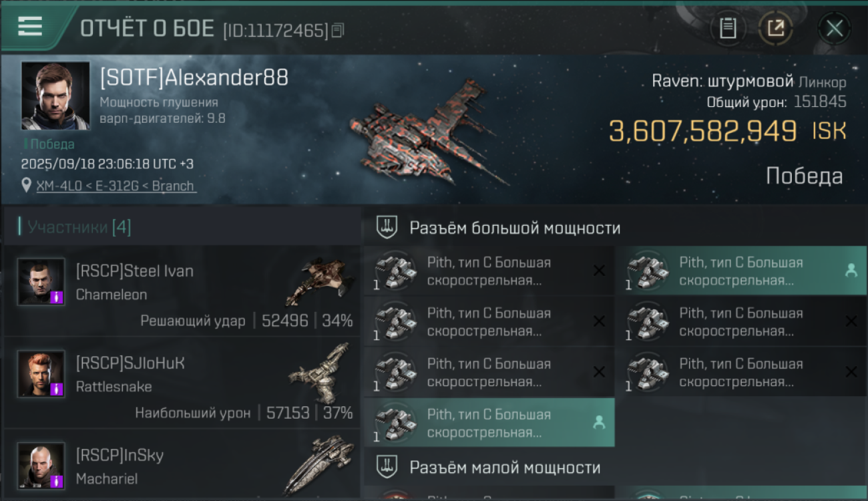The image size is (868, 501).
Task: Click the highlighted top-right Pith module person icon
Action: 851,271
